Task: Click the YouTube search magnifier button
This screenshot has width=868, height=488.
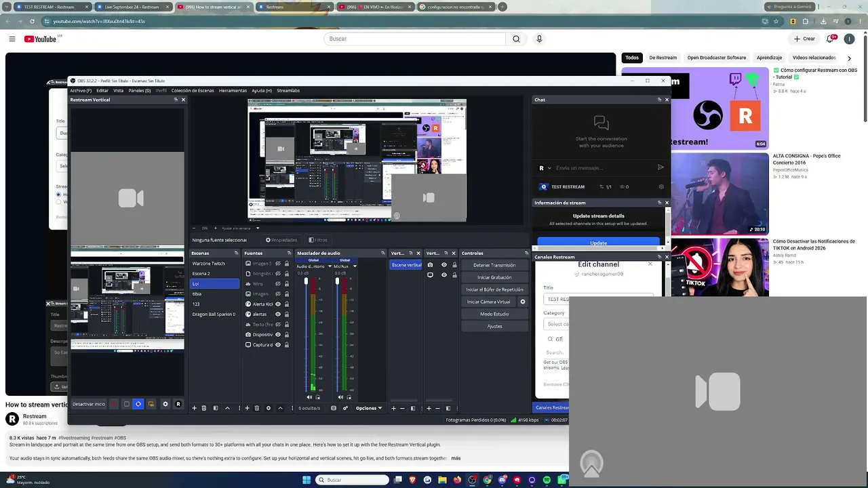Action: tap(516, 39)
